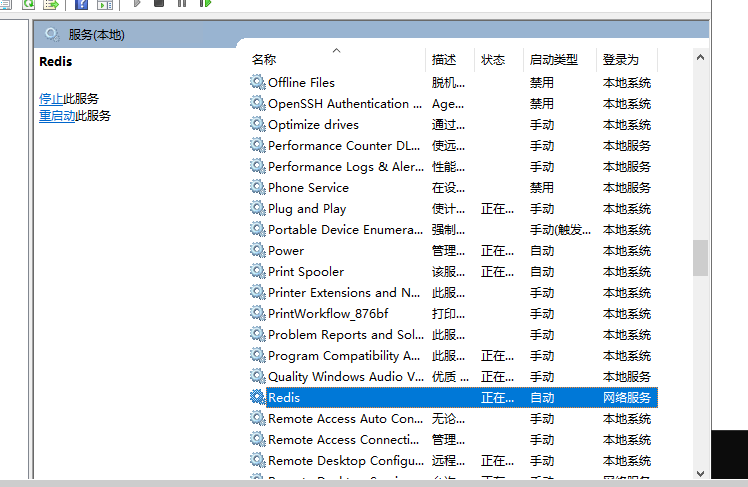The width and height of the screenshot is (748, 487).
Task: Click the Export List toolbar icon
Action: click(x=51, y=4)
